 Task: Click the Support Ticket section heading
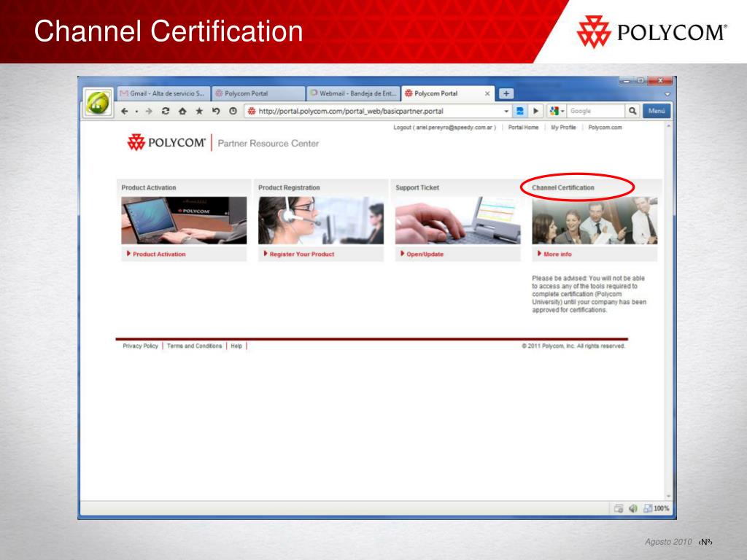tap(417, 187)
